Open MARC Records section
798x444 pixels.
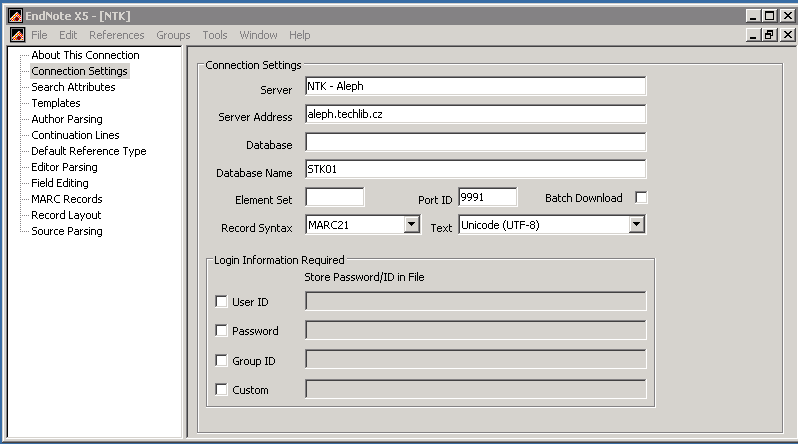tap(67, 199)
